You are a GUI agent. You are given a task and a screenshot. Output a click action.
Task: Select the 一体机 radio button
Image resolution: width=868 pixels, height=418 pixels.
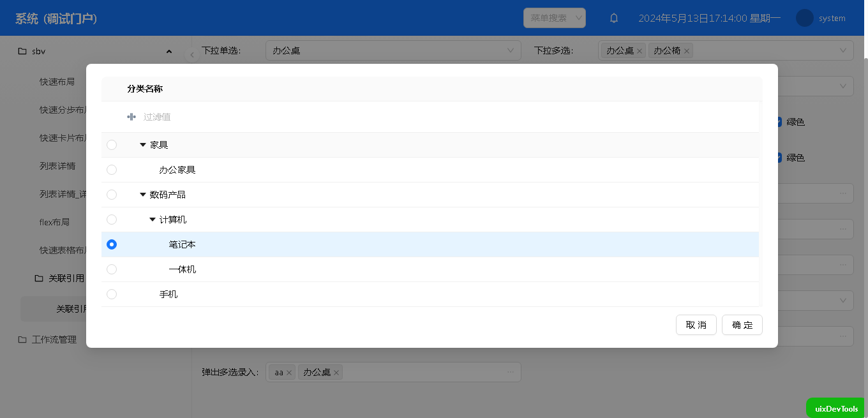[x=112, y=269]
